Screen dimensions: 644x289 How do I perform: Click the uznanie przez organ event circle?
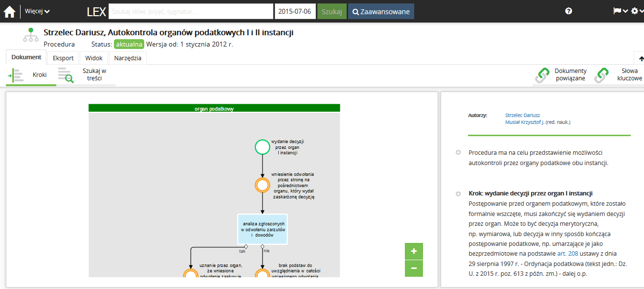point(190,274)
